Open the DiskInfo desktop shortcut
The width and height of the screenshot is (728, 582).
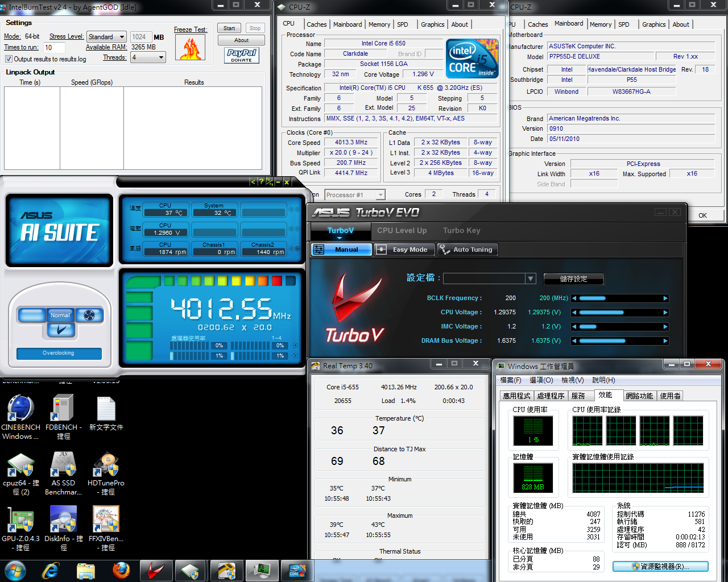[x=64, y=529]
